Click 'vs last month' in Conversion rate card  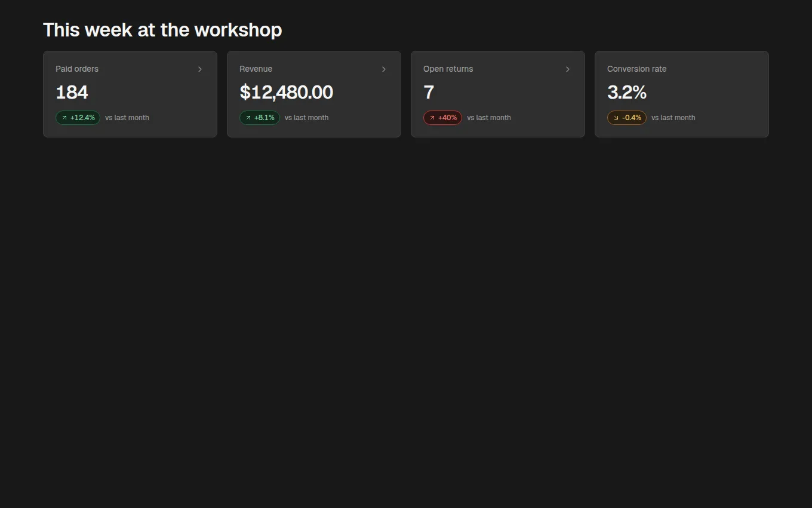pos(673,118)
